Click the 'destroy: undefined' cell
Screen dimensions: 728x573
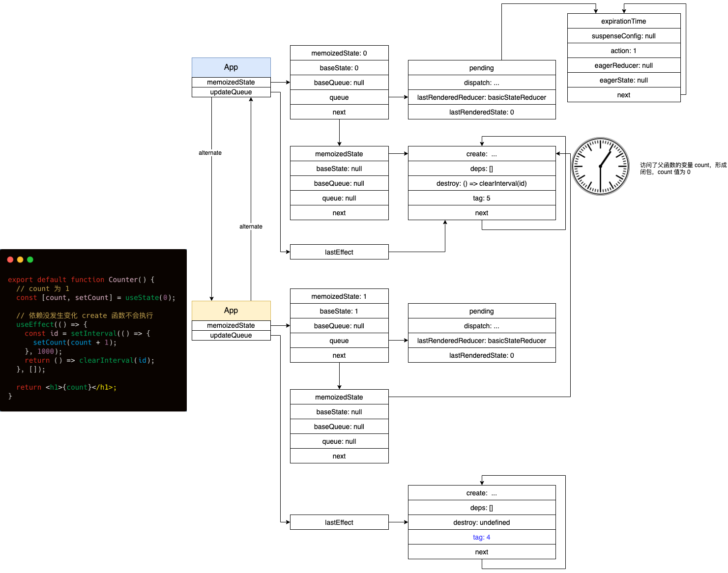point(482,522)
